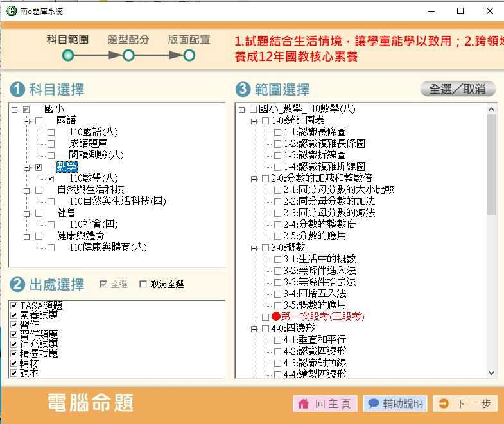Screen dimensions: 504x424
Task: Check 閱讀測驗(八) checkbox
Action: point(51,155)
